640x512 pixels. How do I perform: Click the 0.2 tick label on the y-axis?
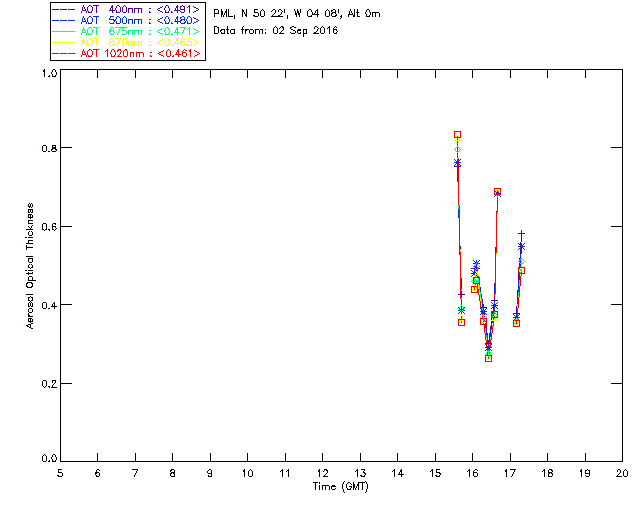coord(49,384)
